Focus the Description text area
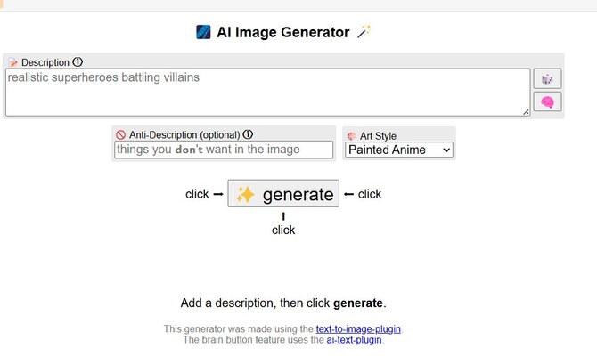 tap(267, 92)
